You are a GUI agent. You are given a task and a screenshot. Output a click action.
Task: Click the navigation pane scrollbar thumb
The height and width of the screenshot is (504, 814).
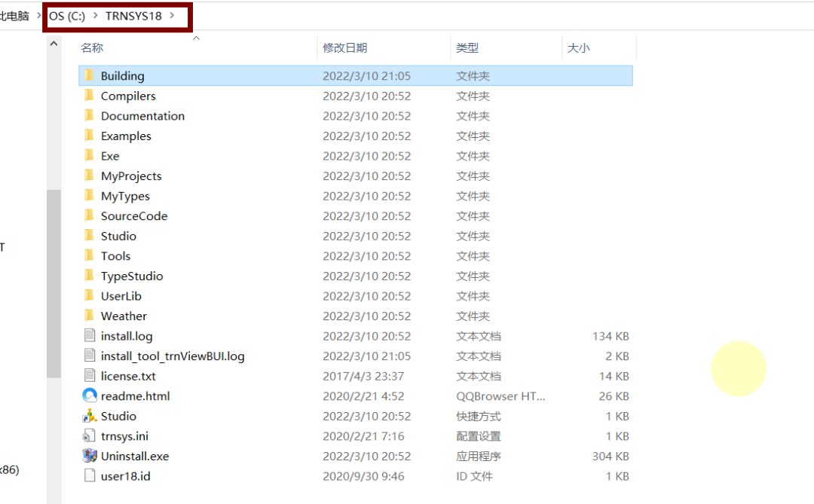click(x=54, y=284)
